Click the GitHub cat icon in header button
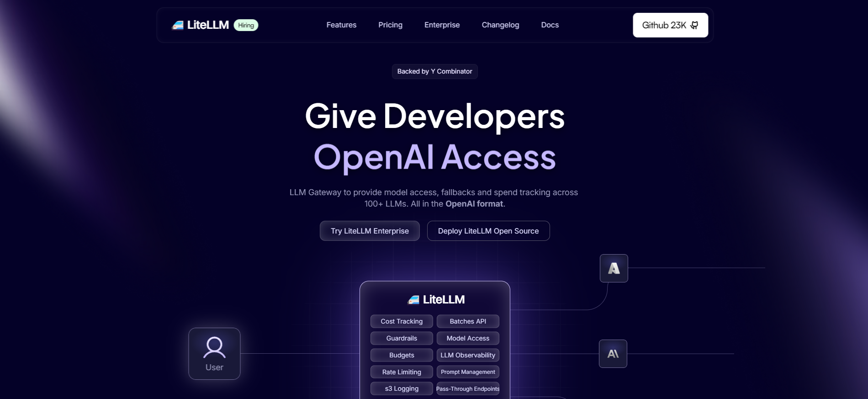This screenshot has height=399, width=868. (694, 25)
